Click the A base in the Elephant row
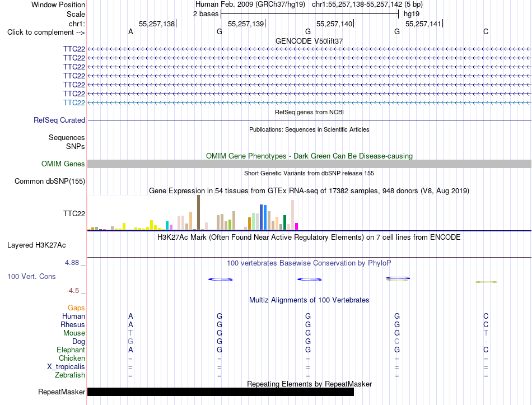 tap(130, 350)
